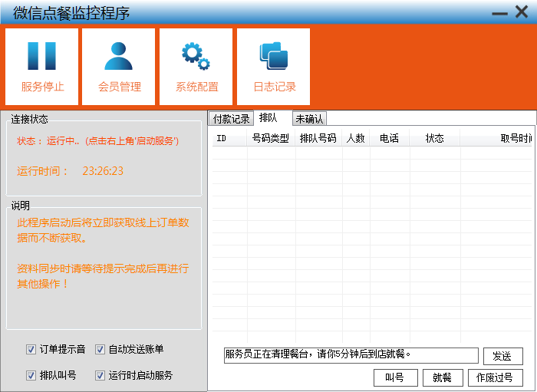Click the 叫号 call number button
This screenshot has width=537, height=392.
pos(396,377)
